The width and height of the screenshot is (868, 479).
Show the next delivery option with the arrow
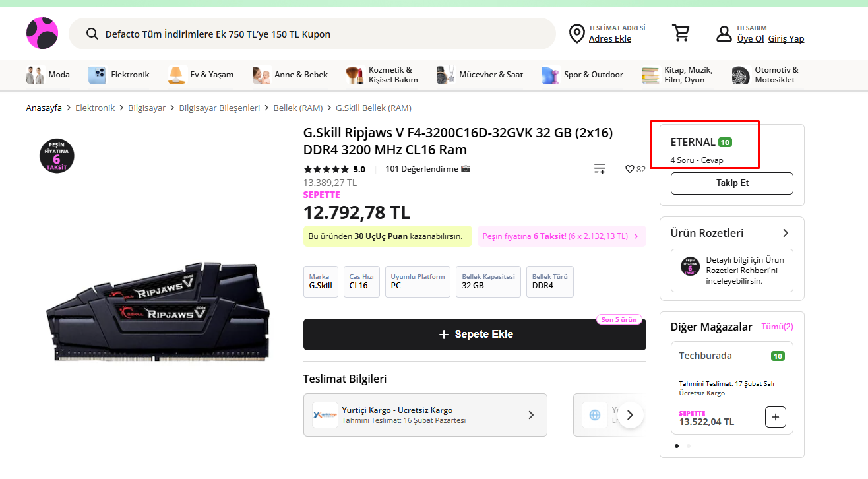coord(631,415)
